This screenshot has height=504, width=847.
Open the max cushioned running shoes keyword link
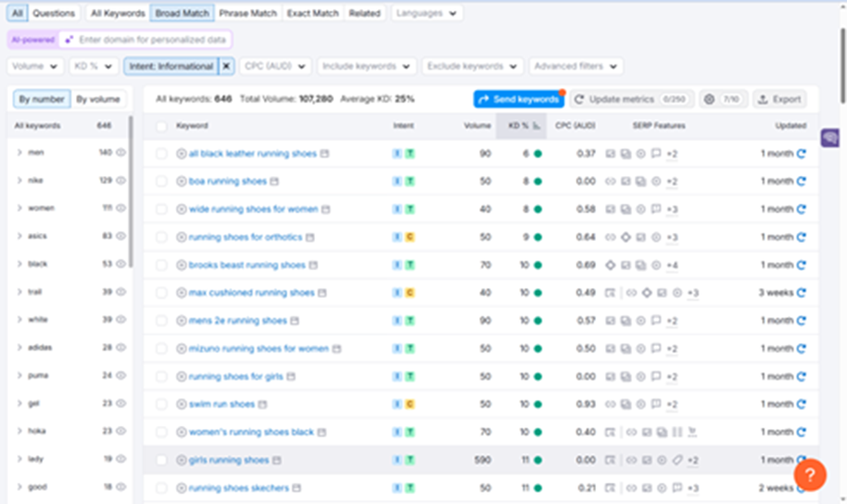[x=251, y=293]
